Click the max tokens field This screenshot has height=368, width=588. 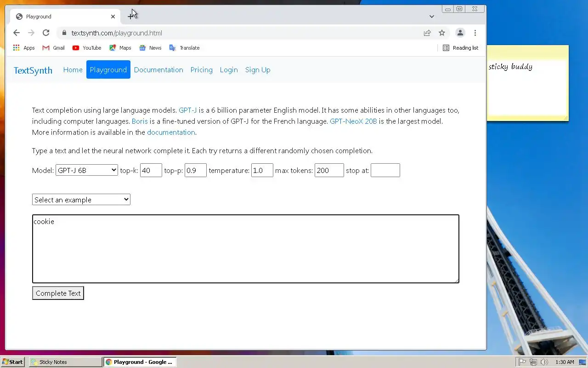329,170
